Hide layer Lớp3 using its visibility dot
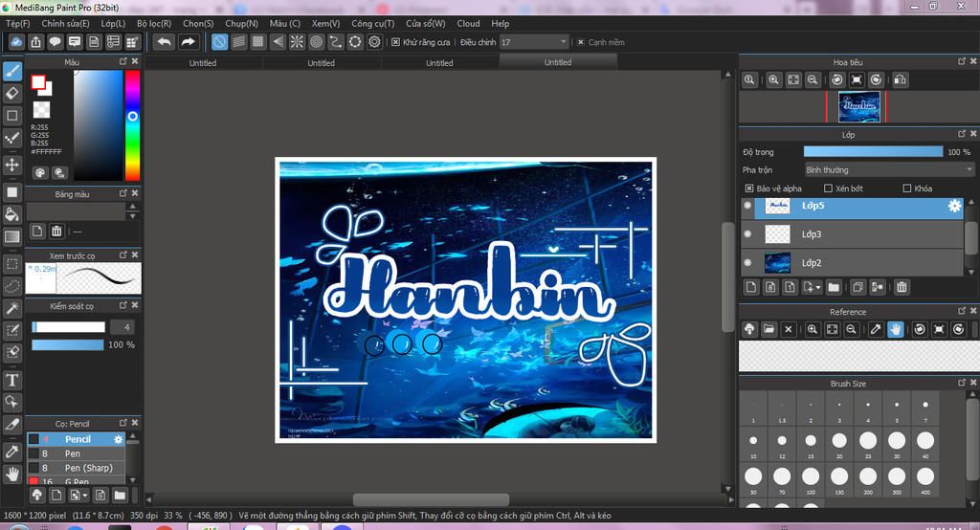 [747, 233]
